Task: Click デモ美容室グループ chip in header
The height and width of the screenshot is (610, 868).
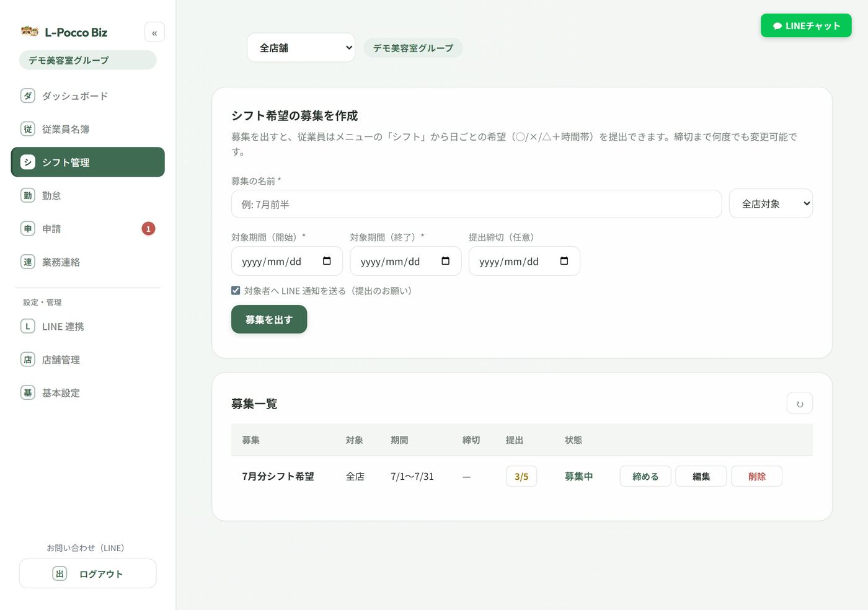Action: point(413,48)
